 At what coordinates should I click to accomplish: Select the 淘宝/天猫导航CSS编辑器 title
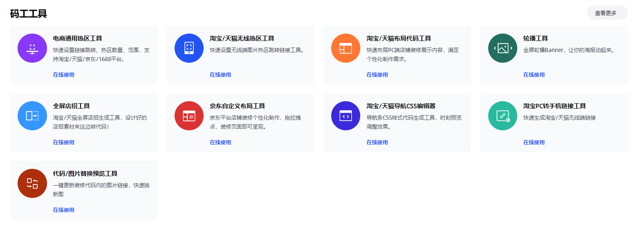coord(401,106)
